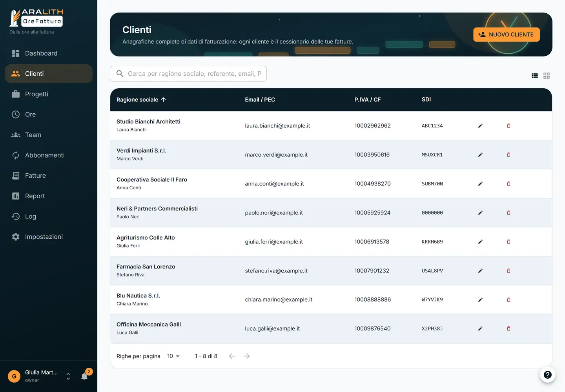Edit Verdi Impianti S.r.l. record
The width and height of the screenshot is (565, 392).
pos(480,155)
